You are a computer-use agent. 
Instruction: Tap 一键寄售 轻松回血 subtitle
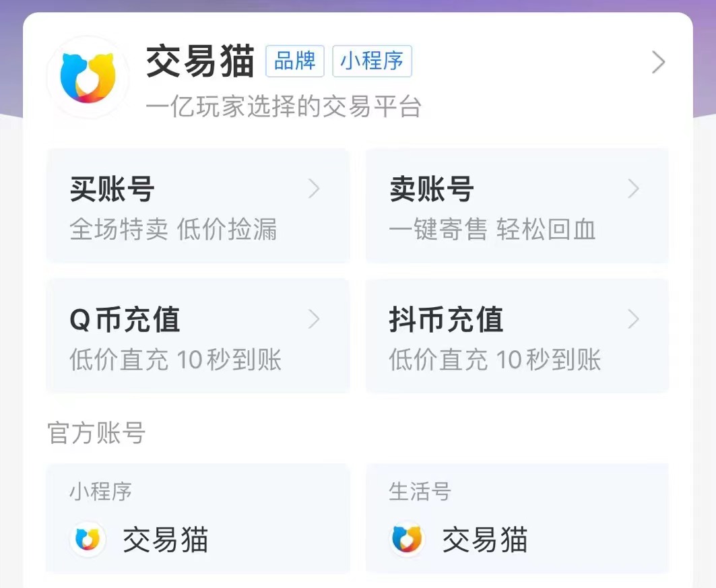pos(492,230)
